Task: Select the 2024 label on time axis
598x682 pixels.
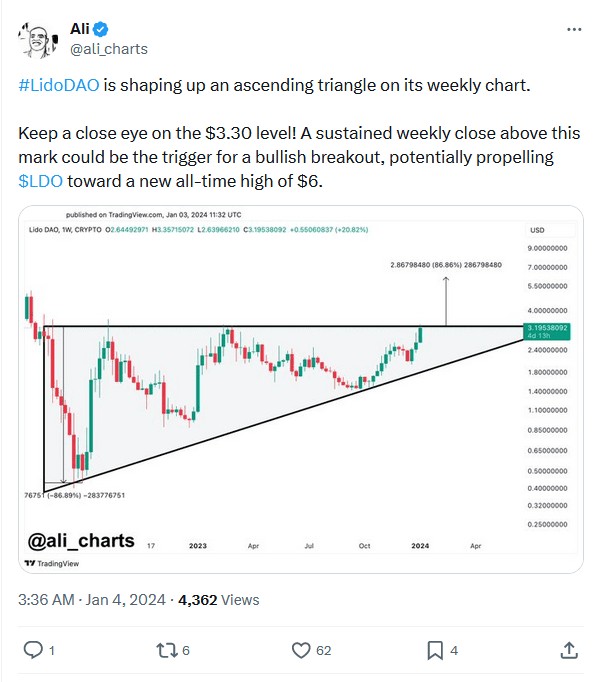Action: [420, 545]
